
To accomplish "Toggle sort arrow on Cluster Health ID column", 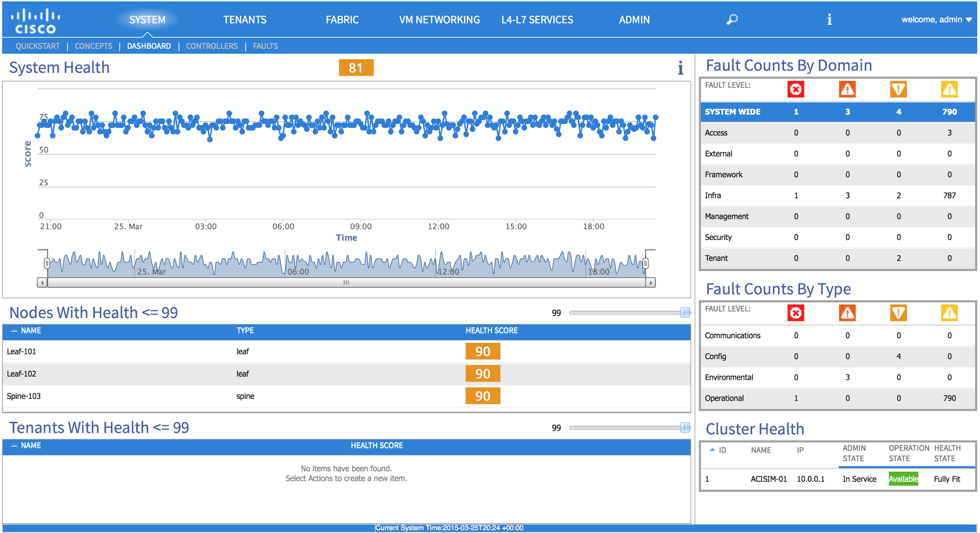I will 712,450.
